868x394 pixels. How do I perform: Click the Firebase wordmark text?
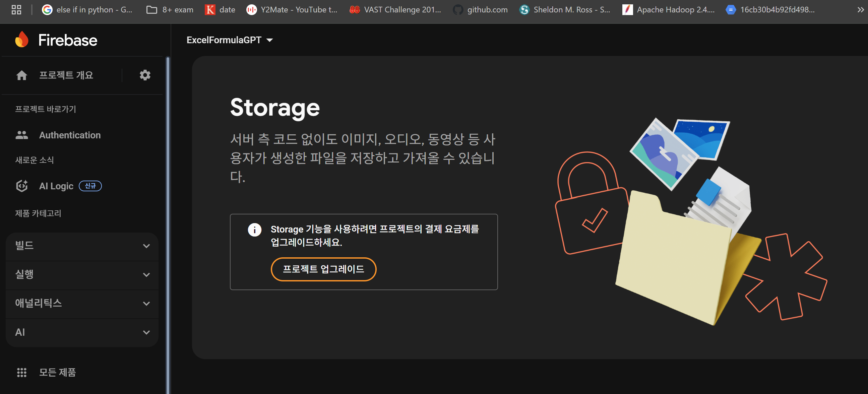68,40
